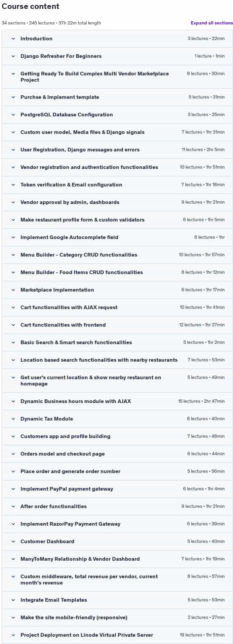Screen dimensions: 233x644
Task: Expand Integrate Email Templates chevron
Action: pyautogui.click(x=13, y=600)
